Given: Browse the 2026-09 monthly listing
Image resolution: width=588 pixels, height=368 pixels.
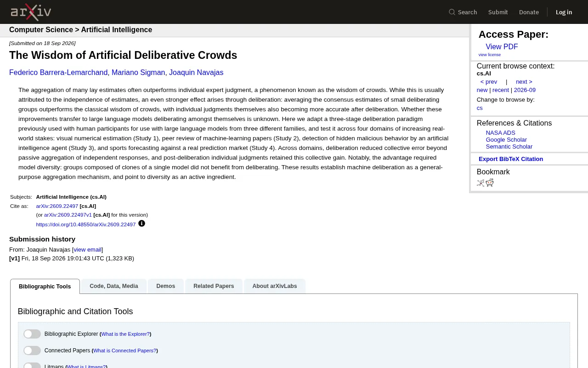Looking at the screenshot, I should coord(525,90).
